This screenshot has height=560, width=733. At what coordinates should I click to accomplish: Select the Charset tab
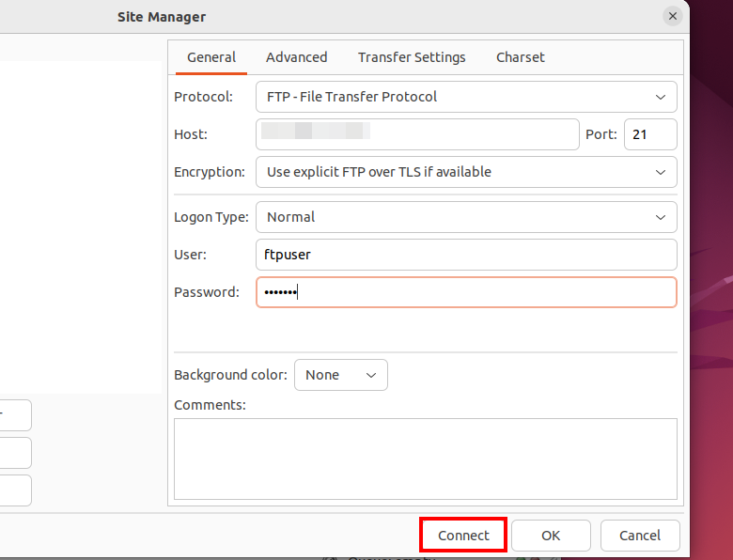click(x=520, y=57)
